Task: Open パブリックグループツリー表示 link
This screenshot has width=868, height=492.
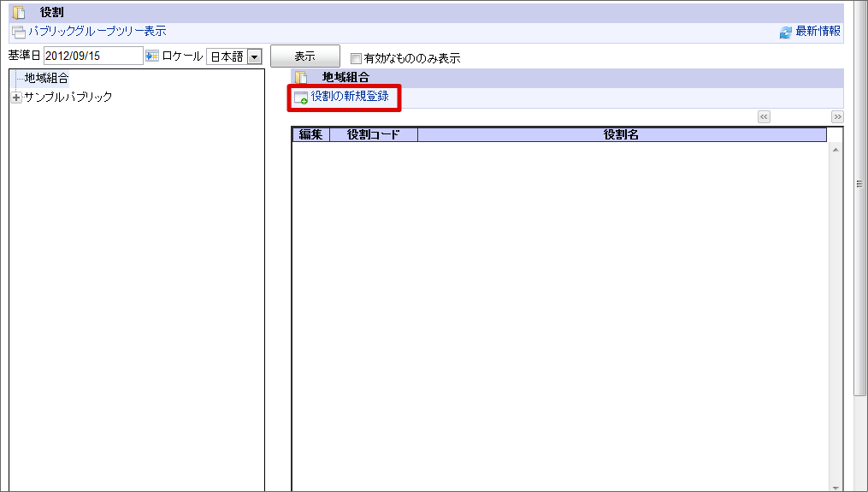Action: pos(97,31)
